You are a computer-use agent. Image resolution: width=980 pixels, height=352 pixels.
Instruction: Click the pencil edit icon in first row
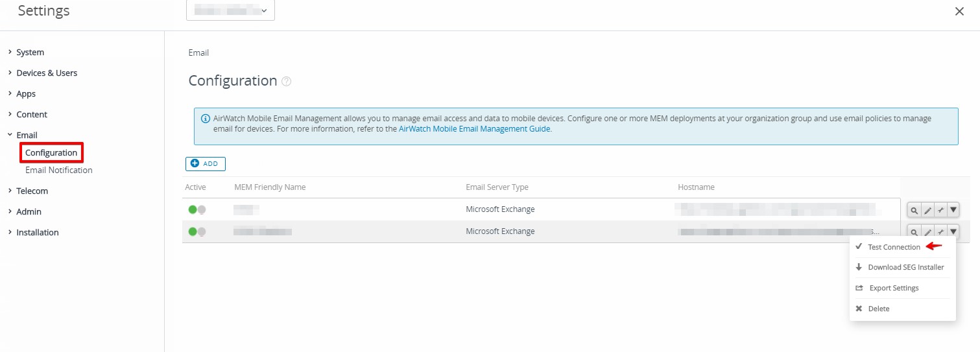[x=927, y=210]
